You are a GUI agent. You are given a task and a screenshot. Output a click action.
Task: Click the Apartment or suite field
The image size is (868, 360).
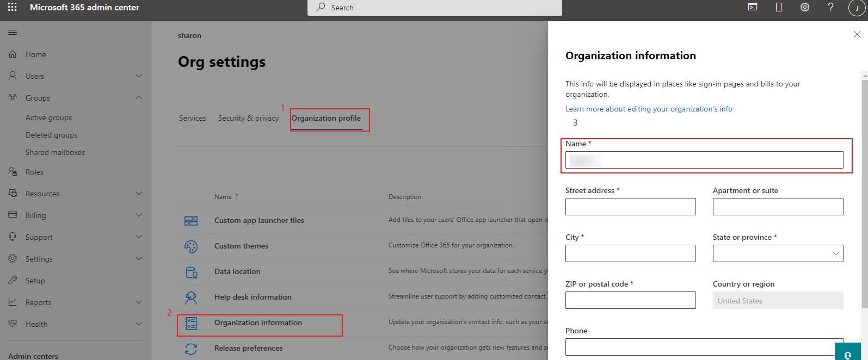click(x=778, y=207)
